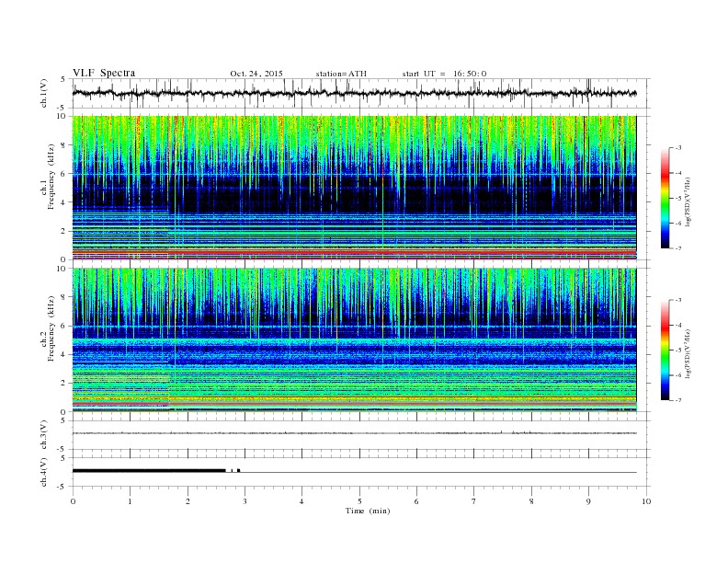Click time axis tick label "3"

[x=245, y=501]
